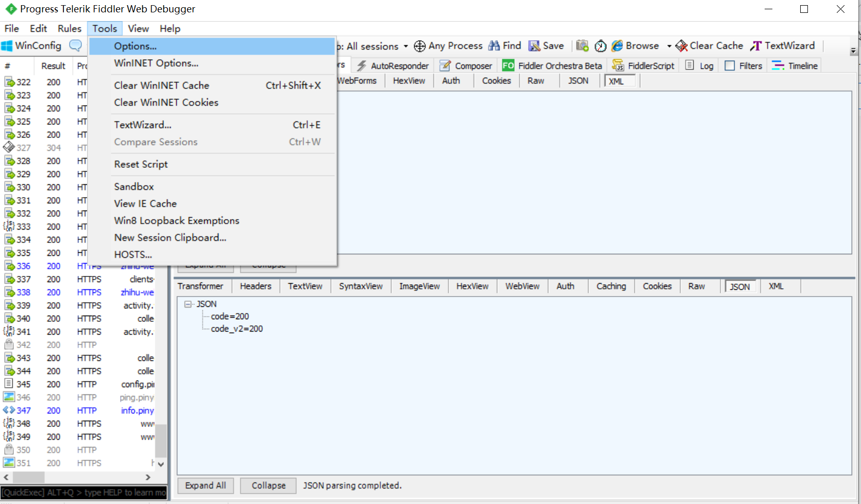Screen dimensions: 861x504
Task: Click the session list horizontal scroll right arrow
Action: pos(148,477)
